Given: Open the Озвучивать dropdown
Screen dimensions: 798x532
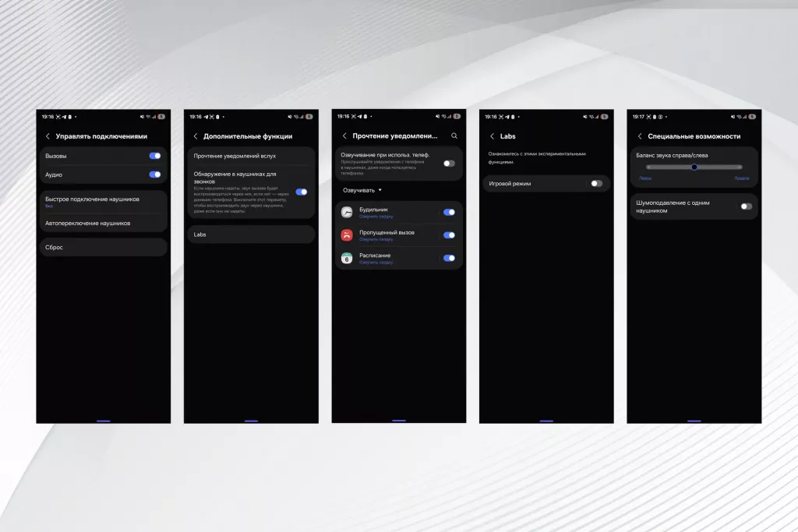Looking at the screenshot, I should tap(362, 190).
